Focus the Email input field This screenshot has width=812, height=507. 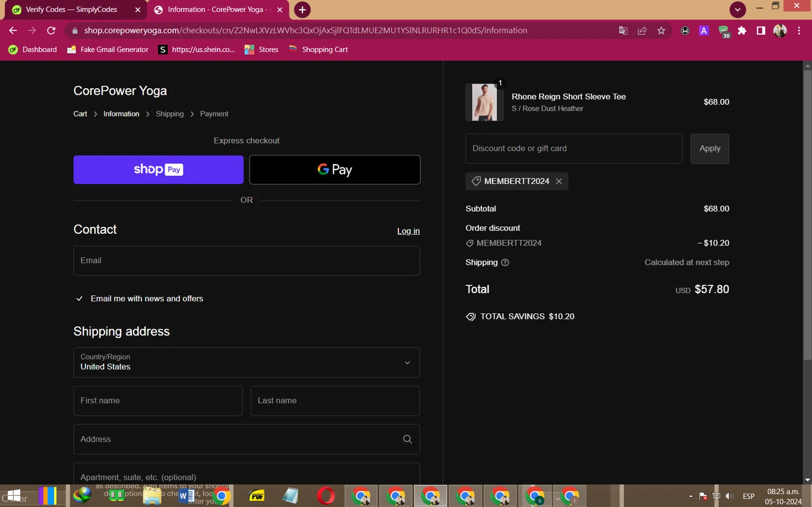click(246, 261)
